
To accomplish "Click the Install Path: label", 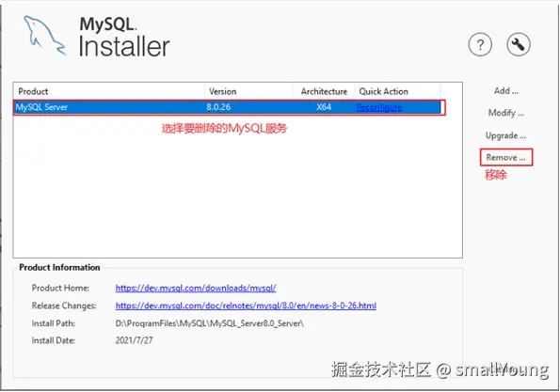I will click(x=54, y=323).
